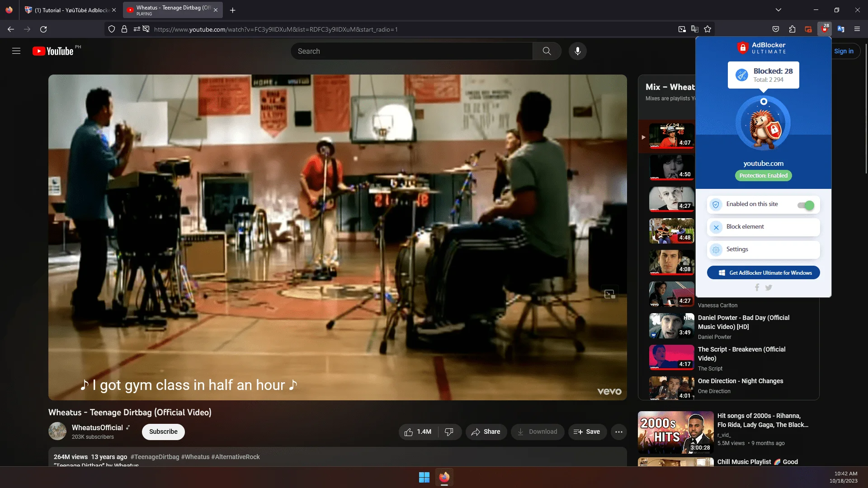
Task: Share the Teenage Dirtbag video
Action: coord(486,432)
